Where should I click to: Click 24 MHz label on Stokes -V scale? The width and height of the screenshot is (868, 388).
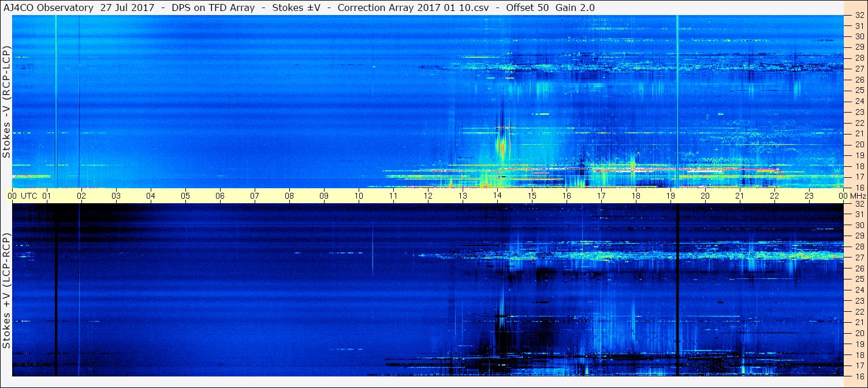859,101
